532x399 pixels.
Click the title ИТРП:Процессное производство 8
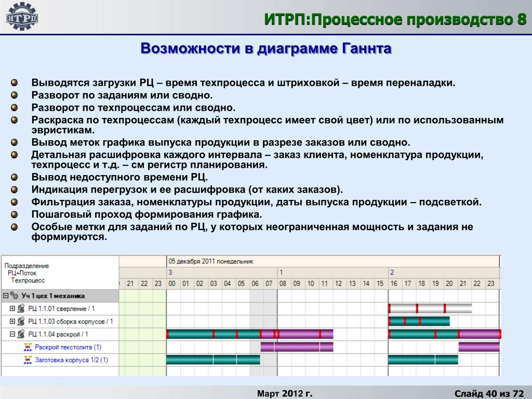[395, 19]
